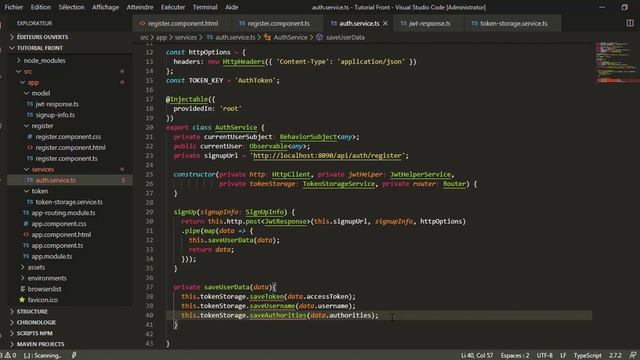This screenshot has height=360, width=640.
Task: Open the browserslist file
Action: (44, 289)
